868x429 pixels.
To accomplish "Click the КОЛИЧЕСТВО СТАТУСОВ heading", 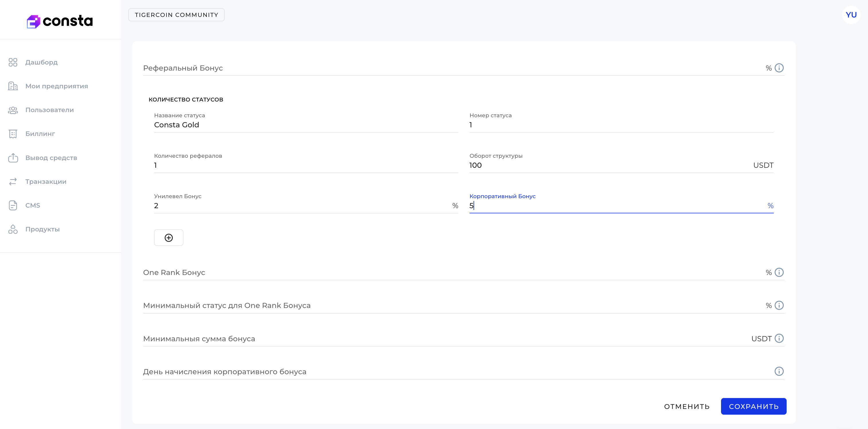I will pos(186,100).
